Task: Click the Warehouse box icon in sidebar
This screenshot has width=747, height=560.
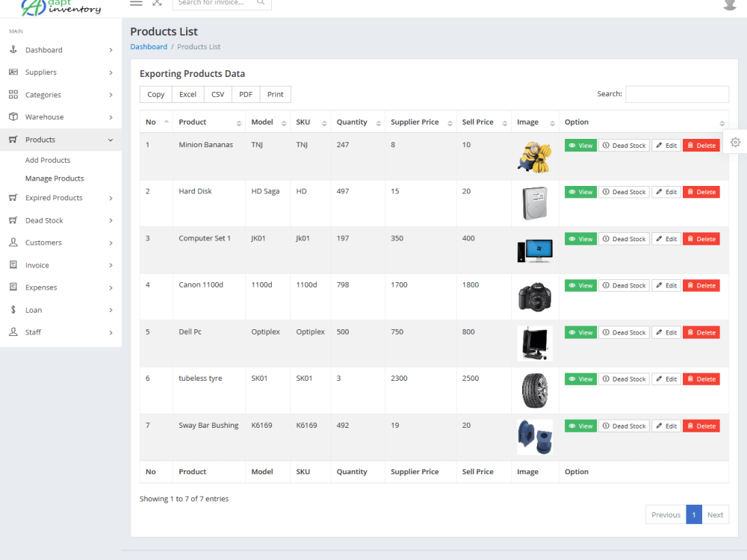Action: click(x=13, y=116)
